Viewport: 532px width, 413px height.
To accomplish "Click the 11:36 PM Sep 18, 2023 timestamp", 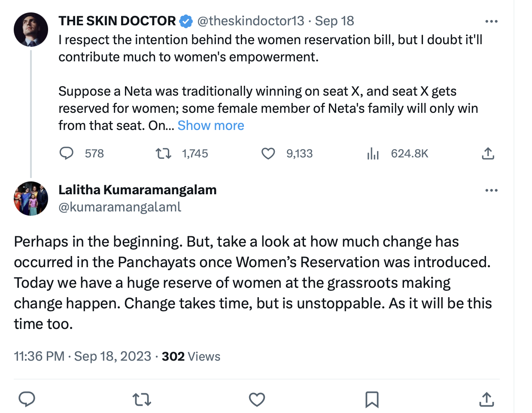I will pos(82,356).
